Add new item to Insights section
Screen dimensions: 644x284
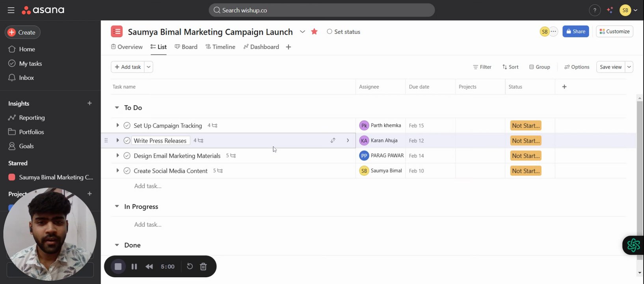pos(89,103)
